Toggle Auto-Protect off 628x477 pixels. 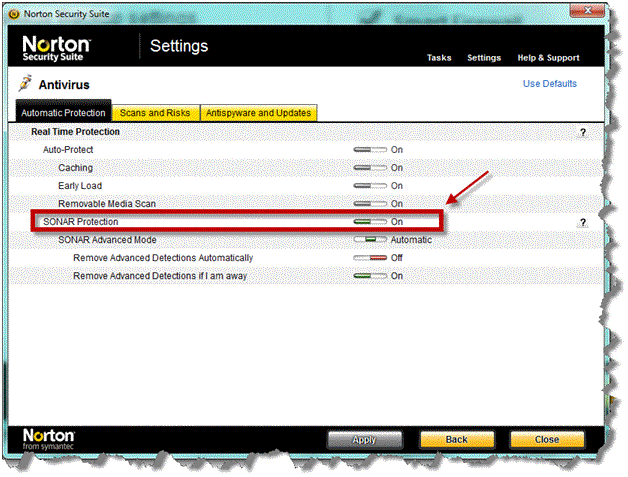pos(370,150)
